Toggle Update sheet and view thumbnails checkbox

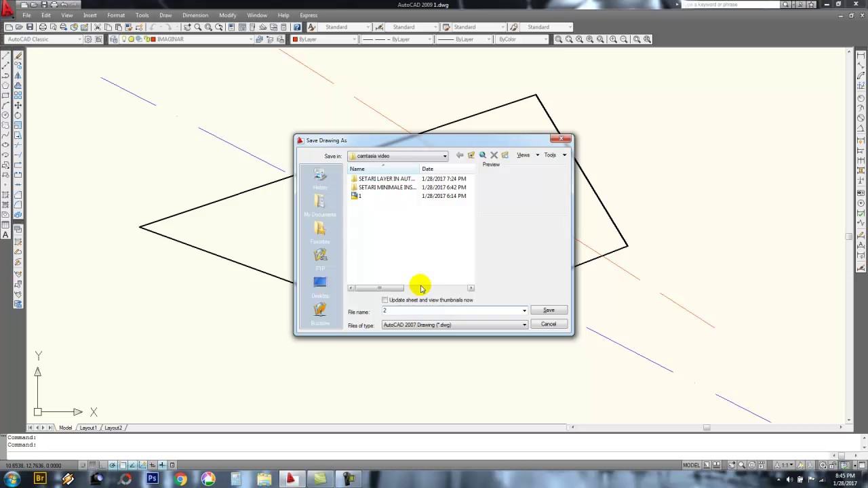(385, 300)
